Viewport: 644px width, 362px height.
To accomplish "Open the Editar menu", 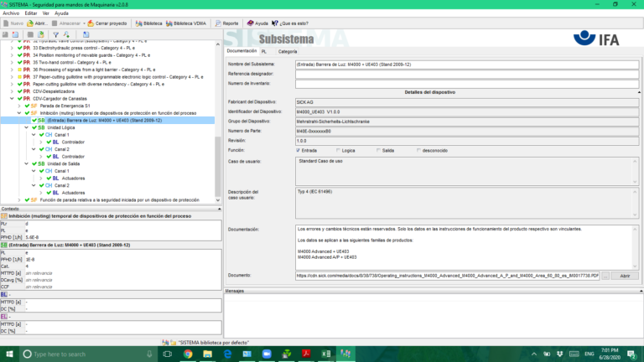I will [34, 13].
